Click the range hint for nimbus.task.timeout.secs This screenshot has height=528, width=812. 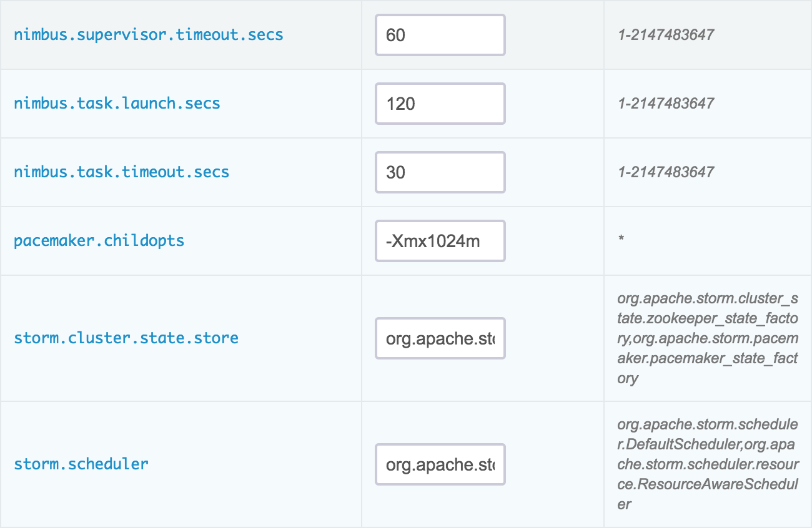(665, 172)
